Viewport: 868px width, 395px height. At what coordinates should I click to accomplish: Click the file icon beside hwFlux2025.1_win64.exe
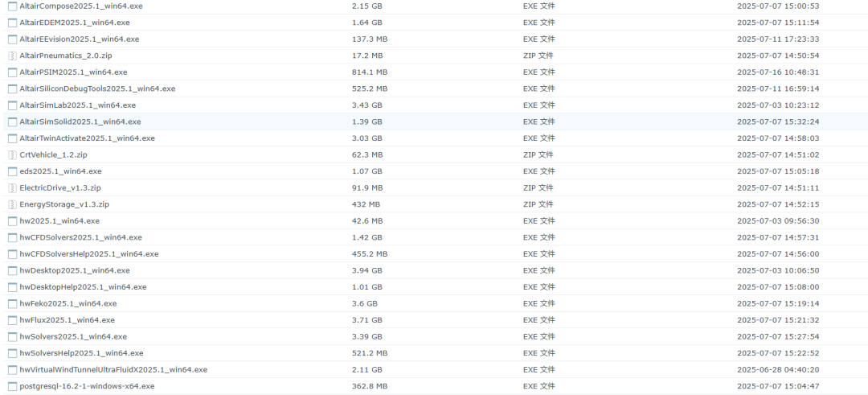(x=12, y=320)
